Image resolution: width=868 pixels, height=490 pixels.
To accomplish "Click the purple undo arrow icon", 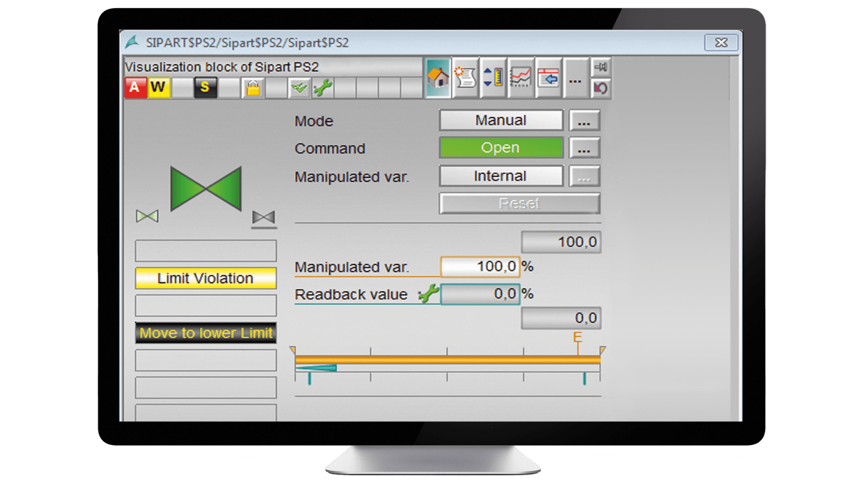I will 601,89.
